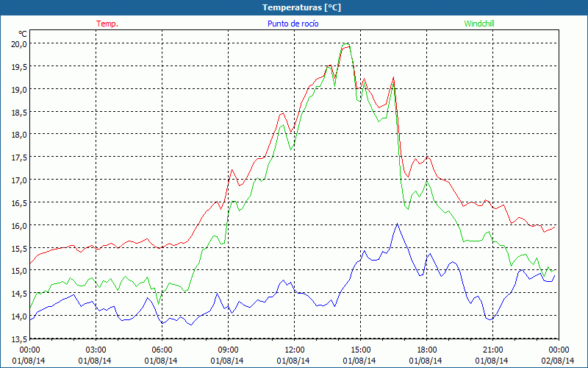The image size is (588, 368).
Task: Click the '00:00' time label above 02/08/14
Action: (x=559, y=350)
